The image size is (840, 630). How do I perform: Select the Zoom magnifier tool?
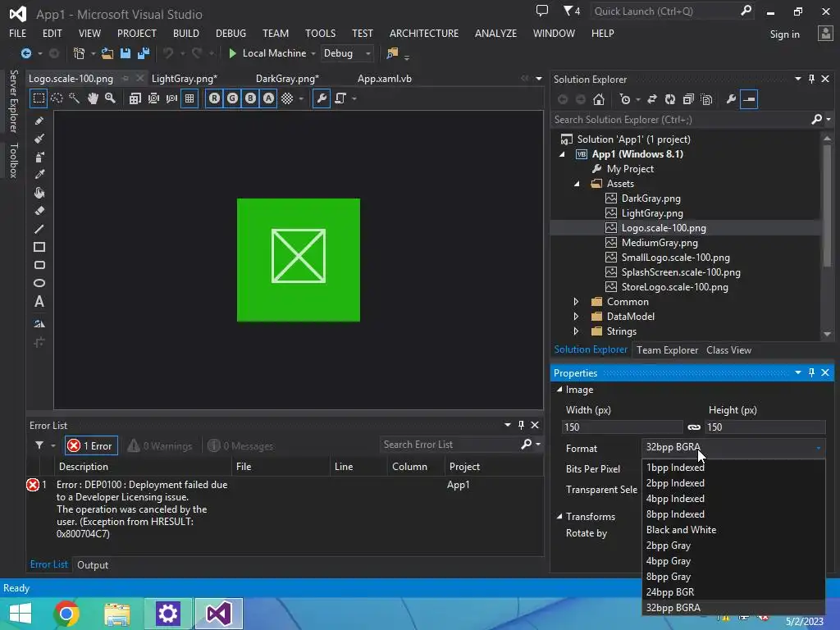coord(111,98)
